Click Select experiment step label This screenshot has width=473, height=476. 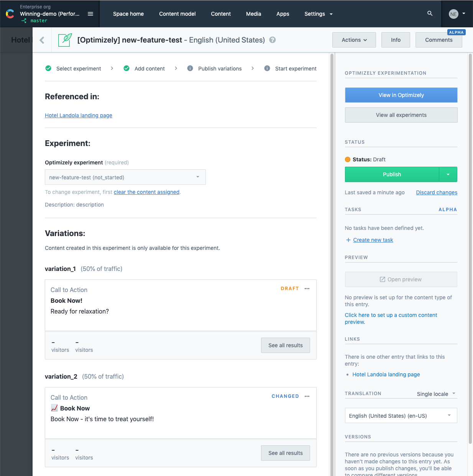point(79,69)
